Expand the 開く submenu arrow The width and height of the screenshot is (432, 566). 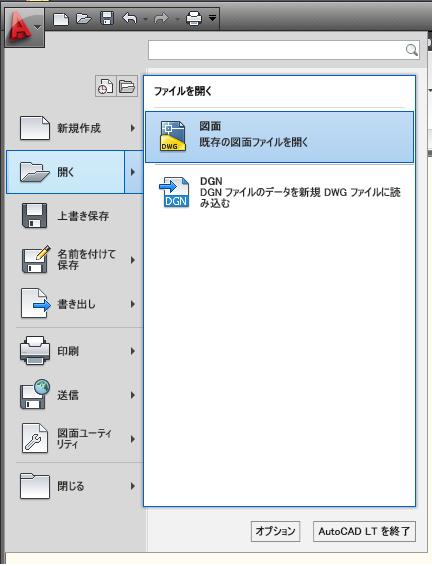133,172
